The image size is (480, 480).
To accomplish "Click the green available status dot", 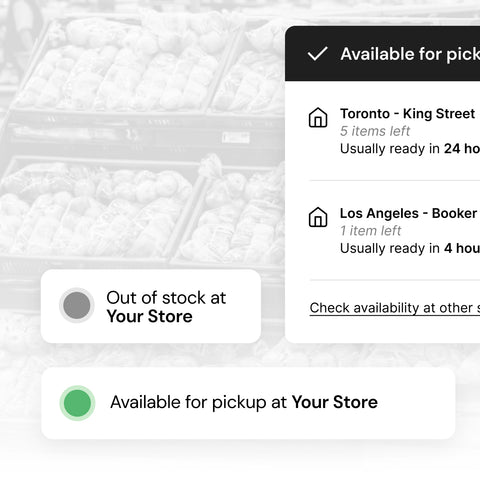I will tap(77, 403).
